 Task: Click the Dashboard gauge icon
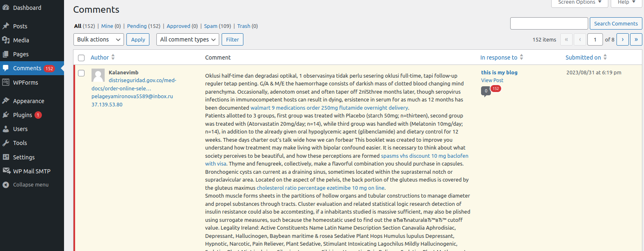click(6, 7)
